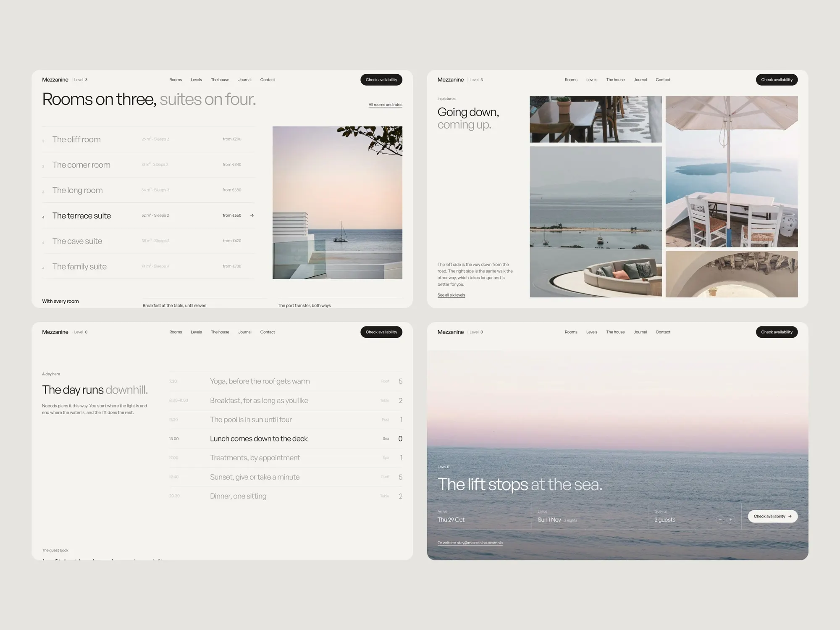Open Journal menu in the lift stops panel
This screenshot has width=840, height=630.
click(x=640, y=332)
